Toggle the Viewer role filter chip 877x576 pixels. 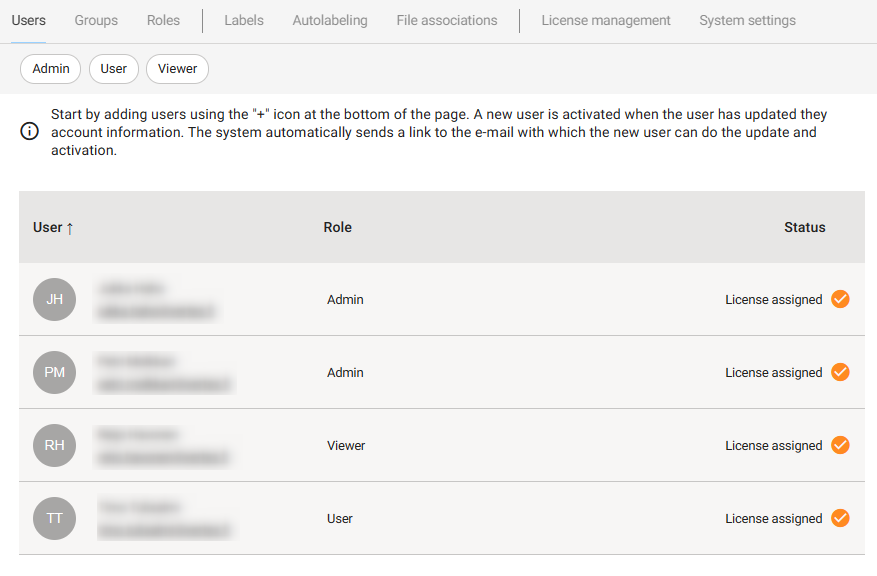[x=177, y=69]
